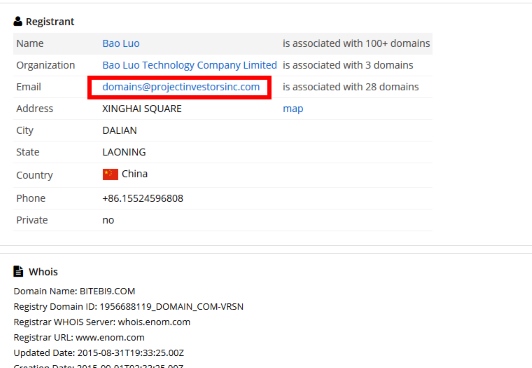Click the State row label
This screenshot has height=368, width=532.
click(27, 152)
